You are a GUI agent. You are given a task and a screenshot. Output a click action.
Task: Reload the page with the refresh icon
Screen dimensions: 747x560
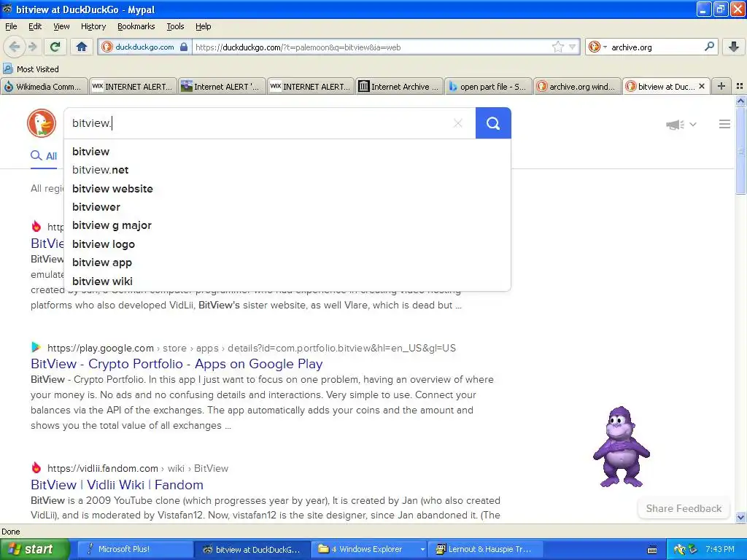tap(55, 47)
